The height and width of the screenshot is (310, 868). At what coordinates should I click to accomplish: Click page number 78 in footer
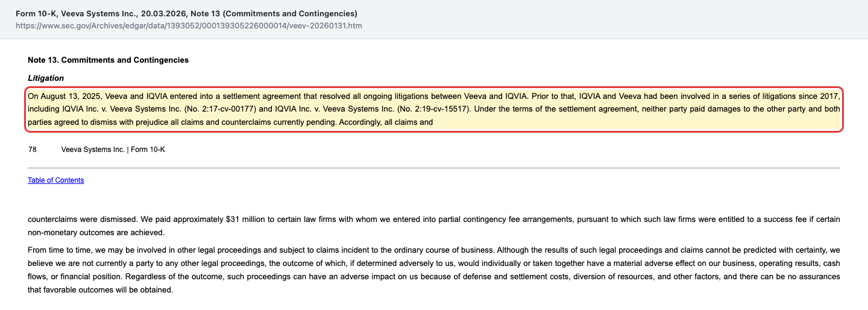[x=33, y=150]
